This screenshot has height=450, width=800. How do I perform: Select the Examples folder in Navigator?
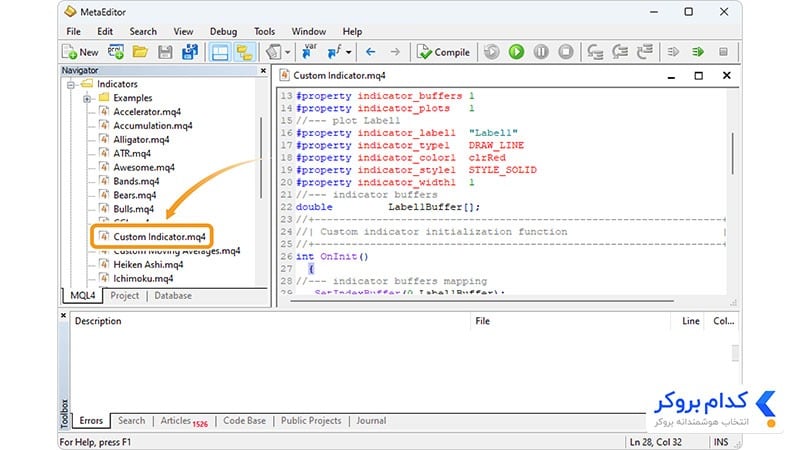(x=133, y=98)
